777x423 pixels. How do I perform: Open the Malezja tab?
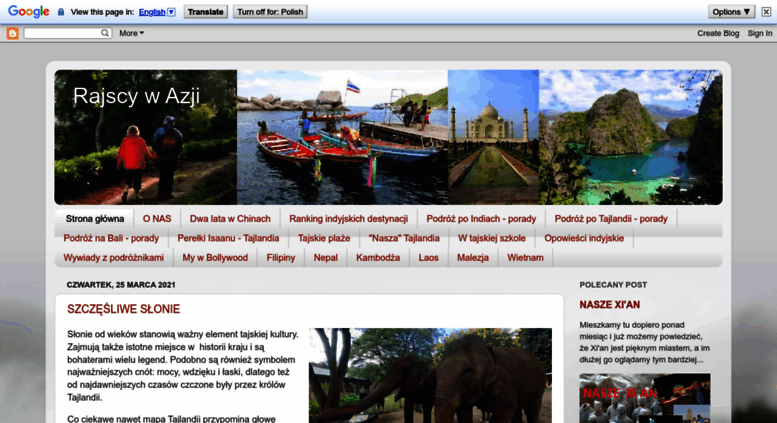[473, 258]
